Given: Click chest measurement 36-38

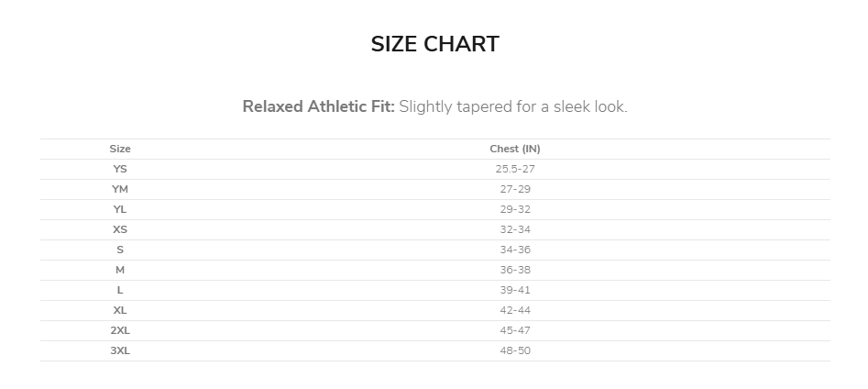Looking at the screenshot, I should click(x=514, y=270).
